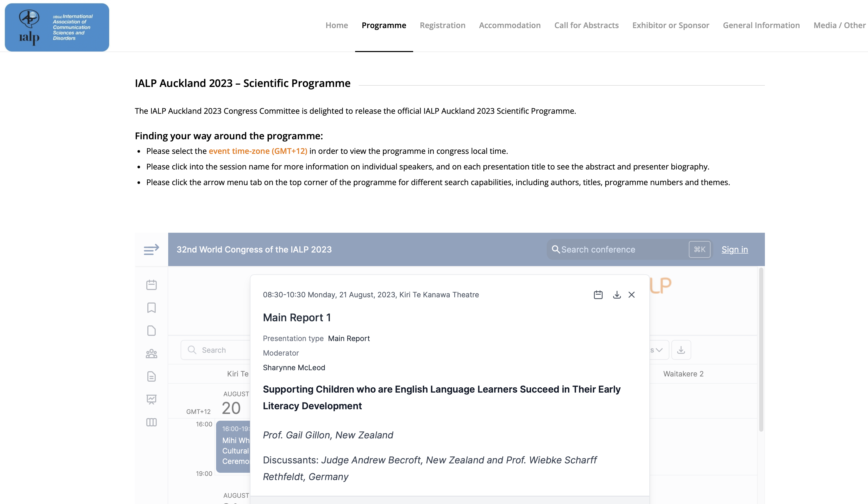The image size is (868, 504).
Task: Click the Waitakere 2 room column header
Action: (683, 374)
